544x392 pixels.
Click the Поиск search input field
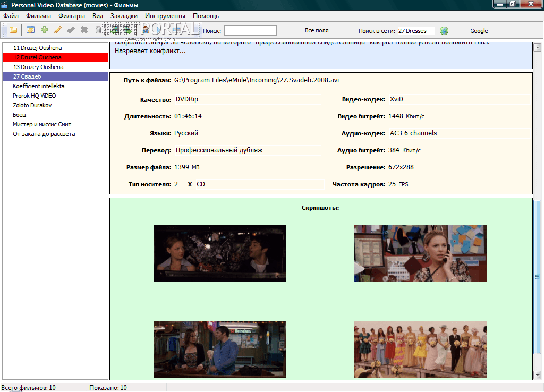click(250, 31)
